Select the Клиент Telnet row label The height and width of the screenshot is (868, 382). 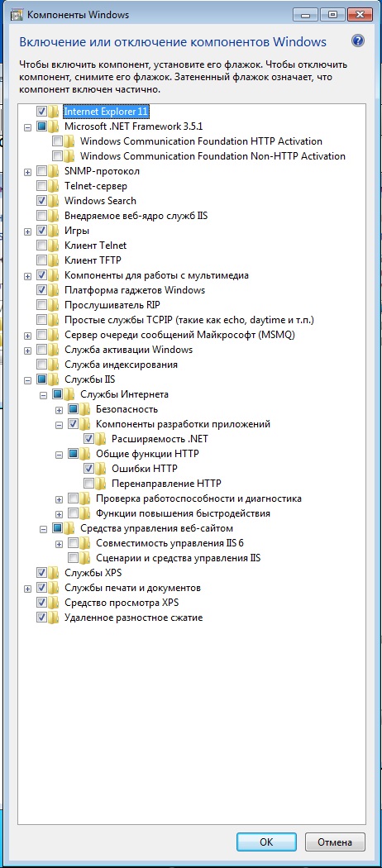click(x=95, y=246)
